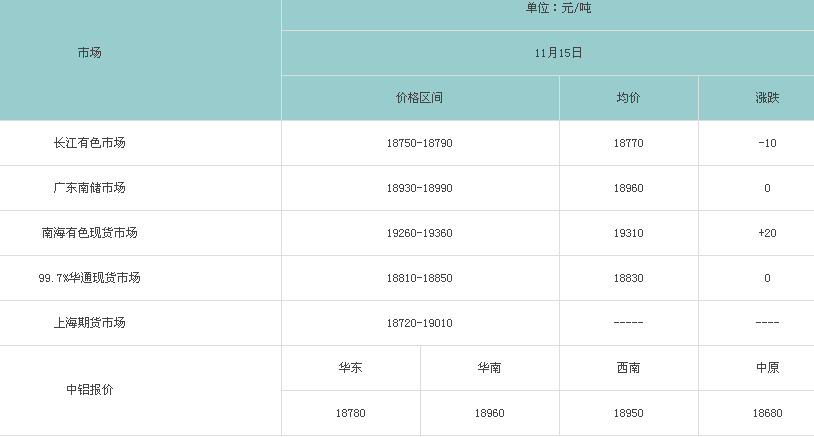The width and height of the screenshot is (814, 437).
Task: Click price range 18810-18850
Action: point(419,278)
